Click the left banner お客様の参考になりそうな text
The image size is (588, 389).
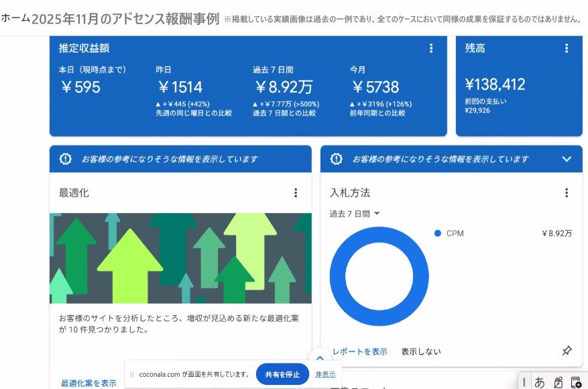[x=170, y=159]
